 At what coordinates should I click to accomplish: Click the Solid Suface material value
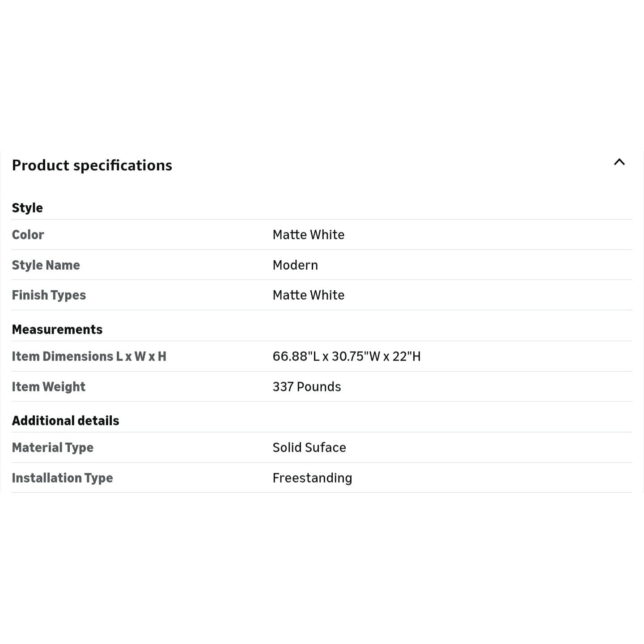tap(309, 448)
